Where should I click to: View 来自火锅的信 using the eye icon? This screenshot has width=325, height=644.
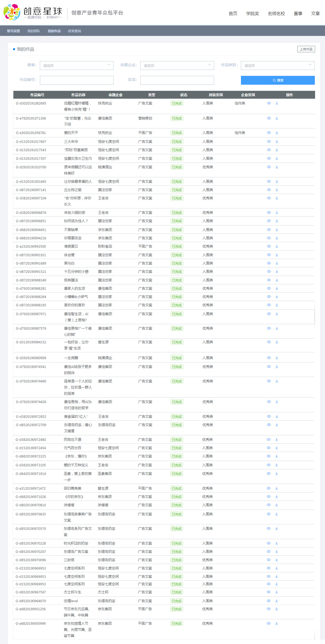269,213
